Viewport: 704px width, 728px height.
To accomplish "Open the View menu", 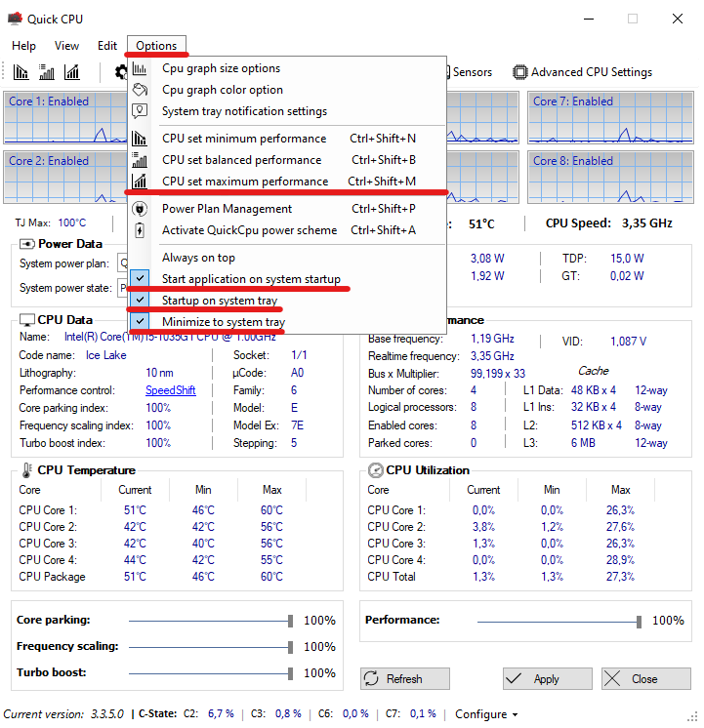I will point(66,46).
